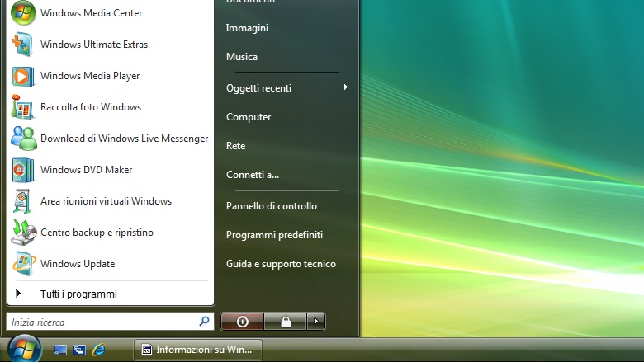Select Oggetti recenti entry
Image resolution: width=644 pixels, height=362 pixels.
tap(258, 88)
